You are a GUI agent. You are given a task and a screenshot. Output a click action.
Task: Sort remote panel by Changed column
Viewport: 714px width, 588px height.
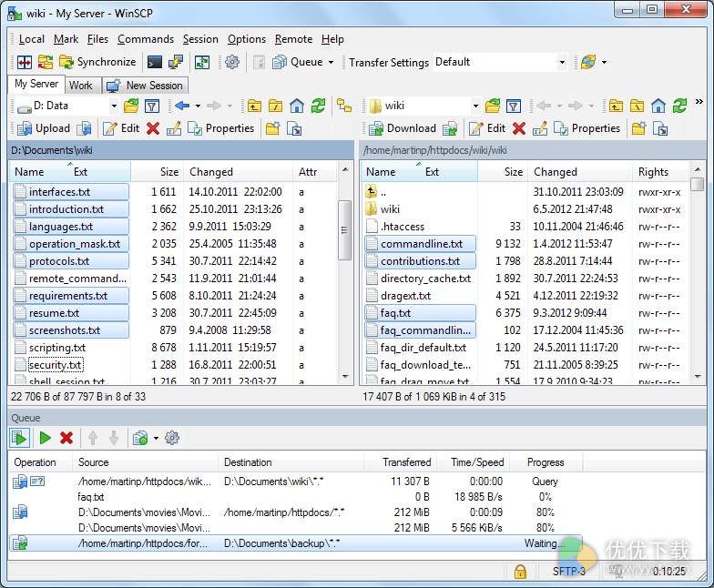click(x=579, y=172)
